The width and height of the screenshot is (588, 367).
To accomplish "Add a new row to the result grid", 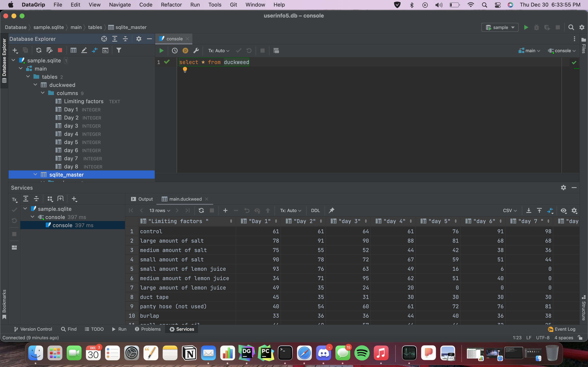I will 225,210.
